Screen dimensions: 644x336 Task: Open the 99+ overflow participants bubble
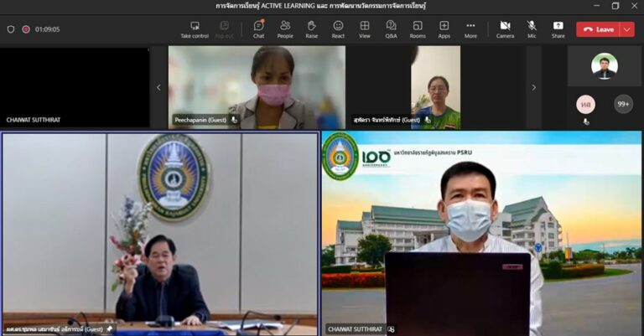(x=623, y=104)
